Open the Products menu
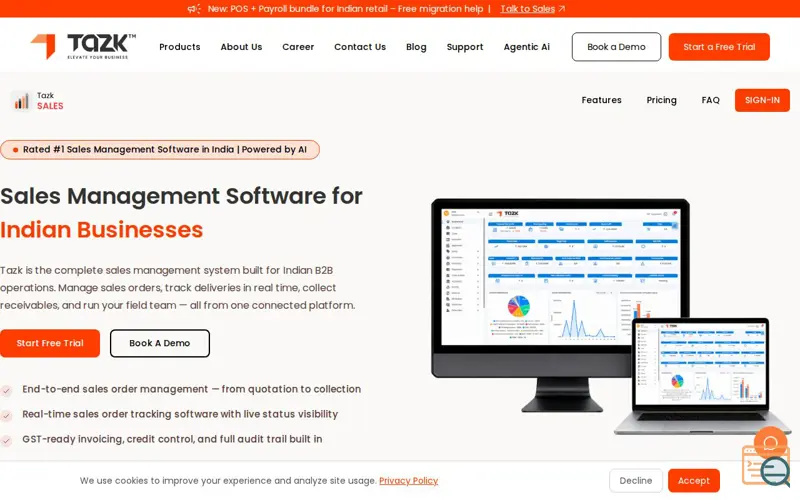 (180, 47)
